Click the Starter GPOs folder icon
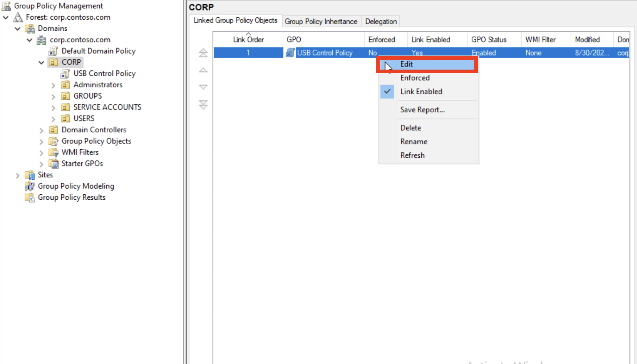 pyautogui.click(x=54, y=164)
